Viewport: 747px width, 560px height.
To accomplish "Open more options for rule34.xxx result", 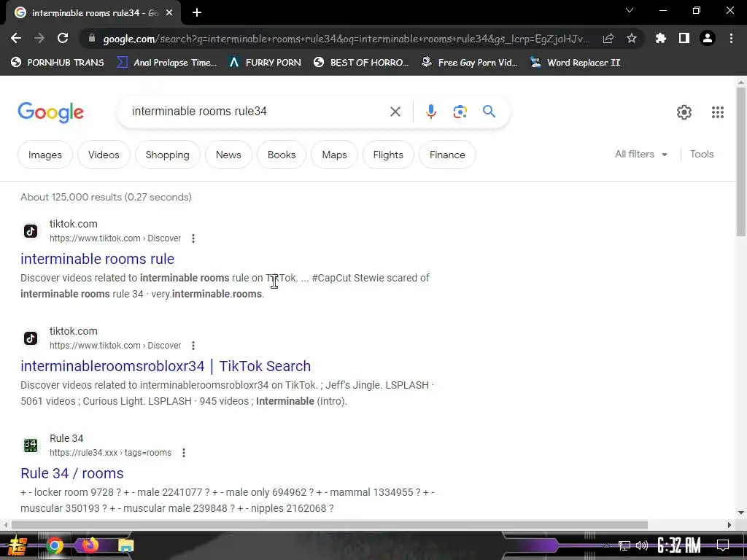I will tap(183, 453).
